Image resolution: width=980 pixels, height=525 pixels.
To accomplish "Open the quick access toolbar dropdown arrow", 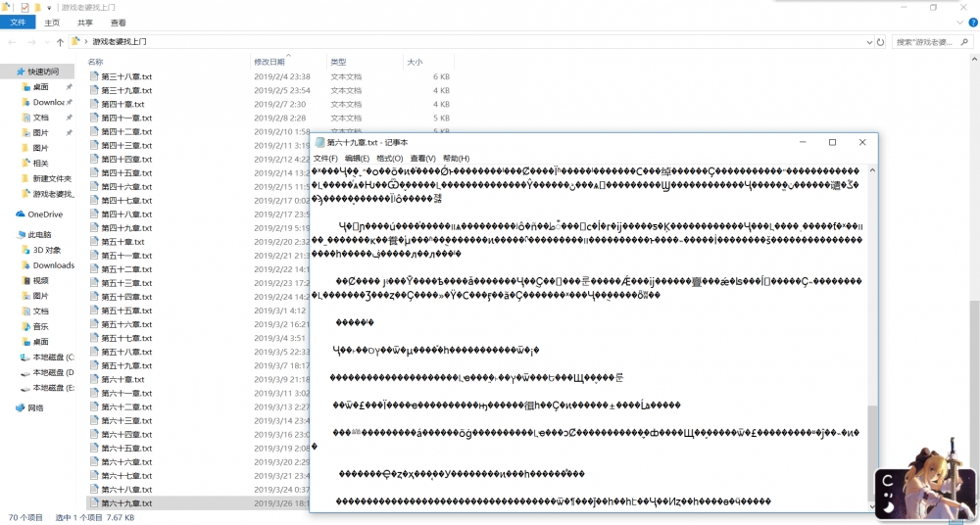I will [x=49, y=8].
